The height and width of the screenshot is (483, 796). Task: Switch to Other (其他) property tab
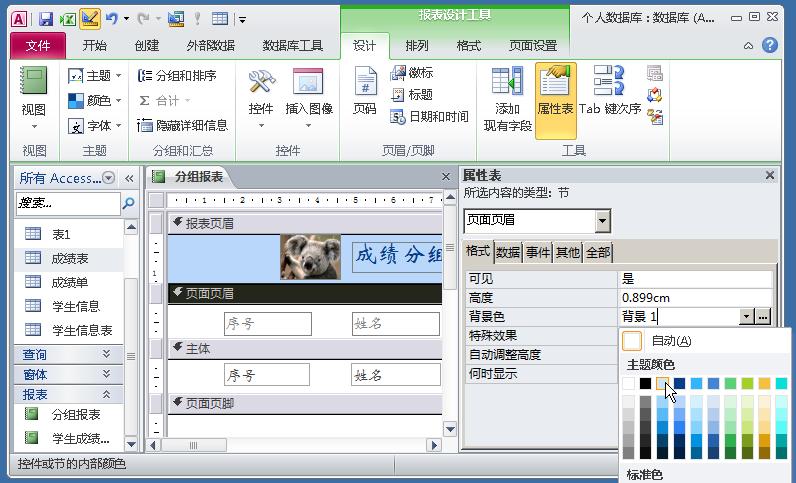tap(568, 252)
